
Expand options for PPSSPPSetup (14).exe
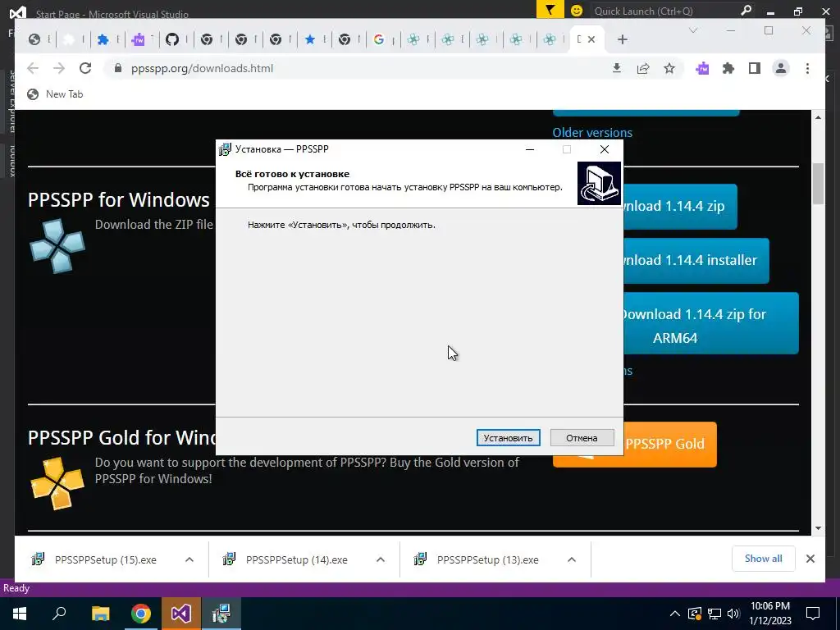click(x=381, y=559)
